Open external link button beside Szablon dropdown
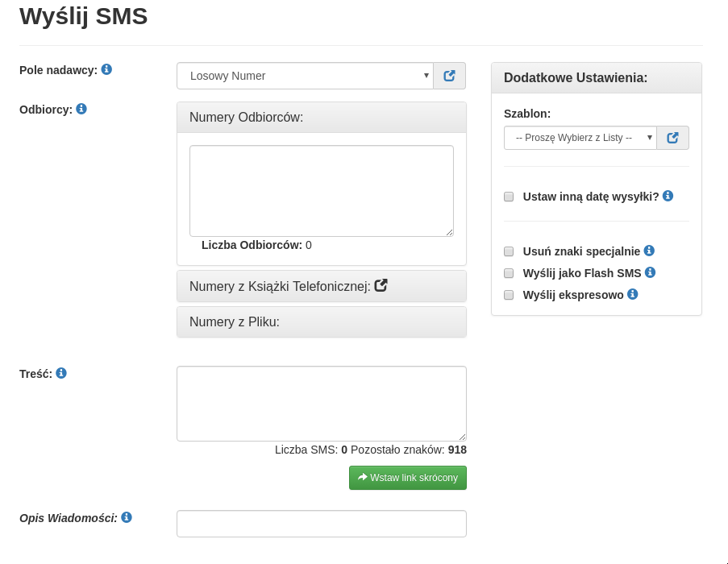The image size is (728, 564). coord(672,138)
